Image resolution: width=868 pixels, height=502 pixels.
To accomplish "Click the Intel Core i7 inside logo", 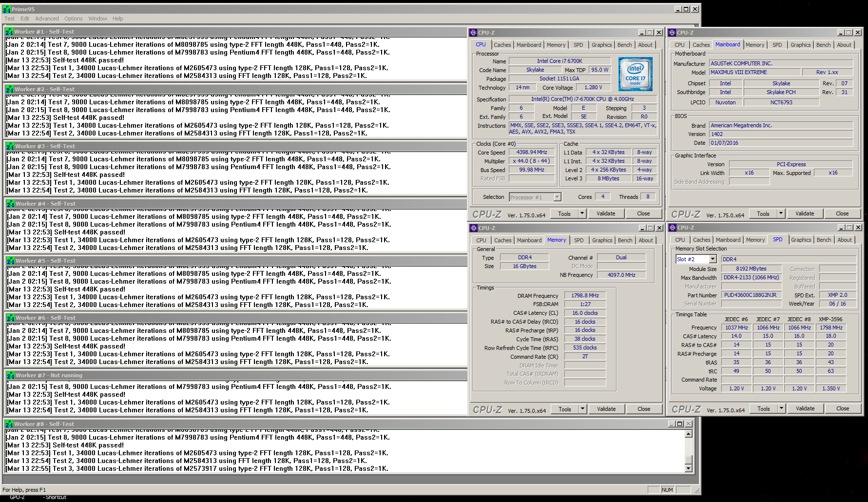I will tap(636, 74).
